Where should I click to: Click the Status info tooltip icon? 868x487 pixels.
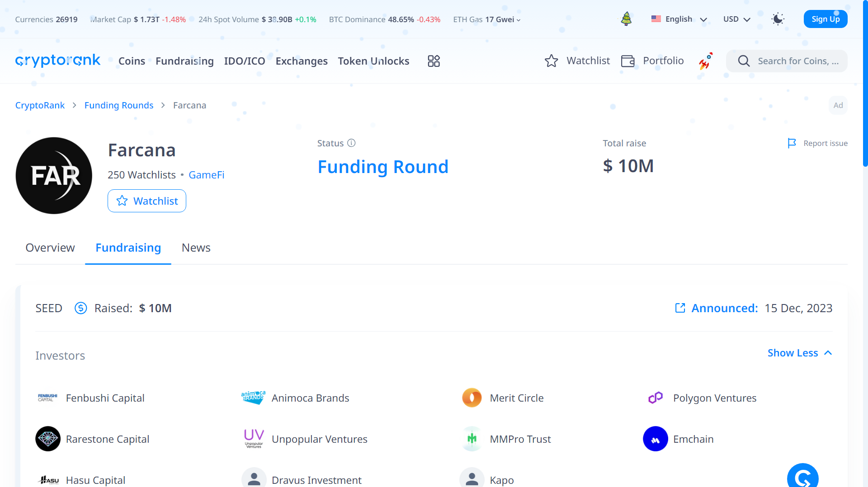tap(352, 143)
